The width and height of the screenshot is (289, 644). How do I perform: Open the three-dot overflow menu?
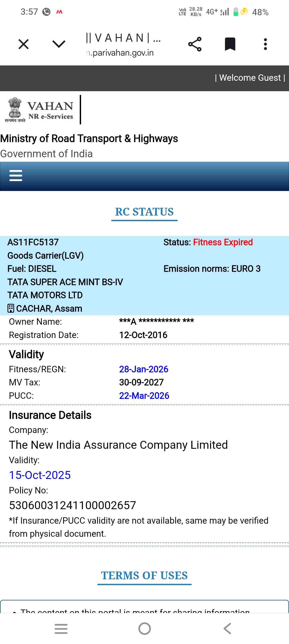click(x=265, y=44)
